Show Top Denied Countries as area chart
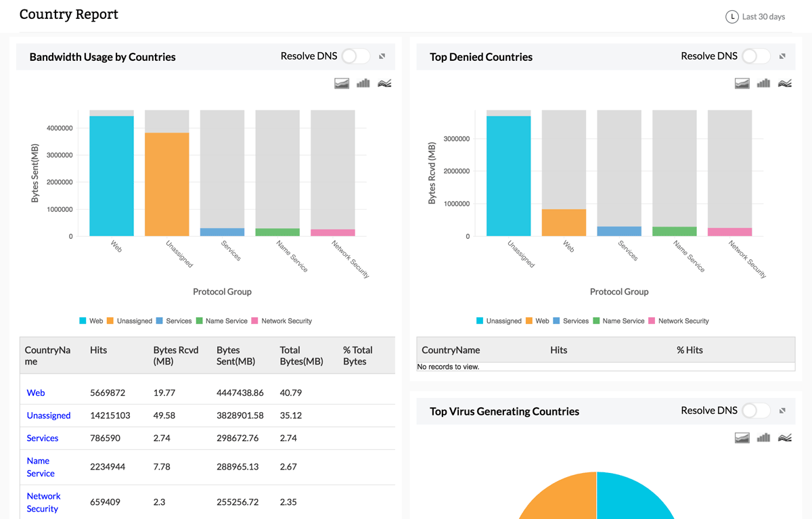Screen dimensions: 812x519 point(742,83)
